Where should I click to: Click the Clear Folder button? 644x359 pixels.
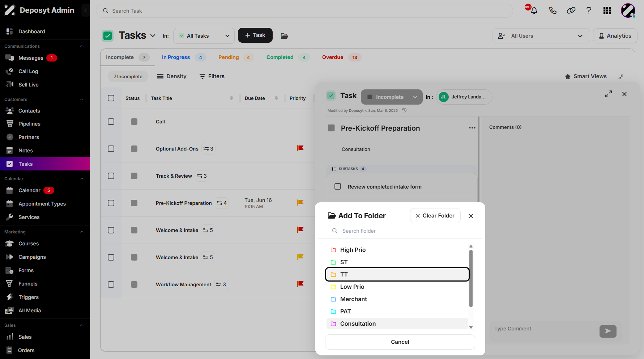pyautogui.click(x=435, y=216)
